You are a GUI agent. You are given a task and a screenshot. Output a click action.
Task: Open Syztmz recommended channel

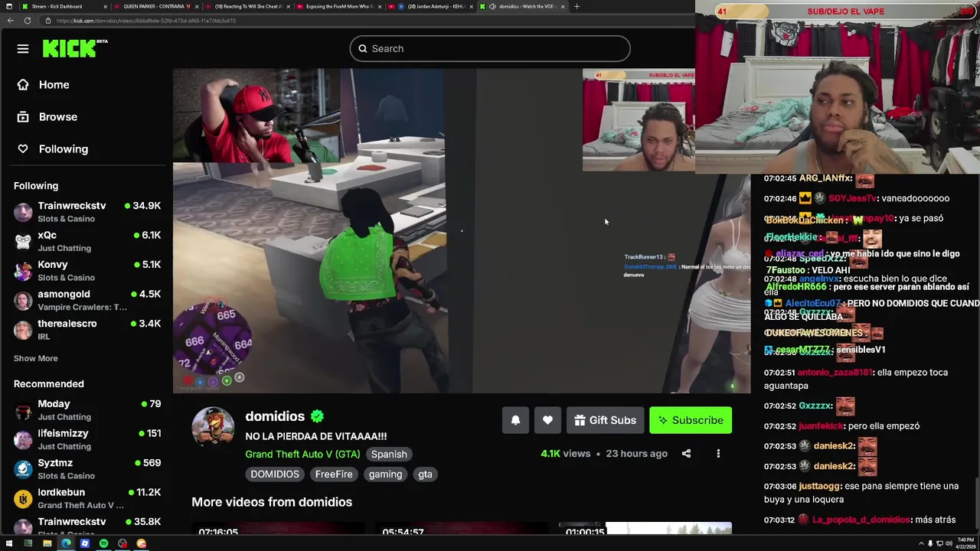tap(87, 469)
